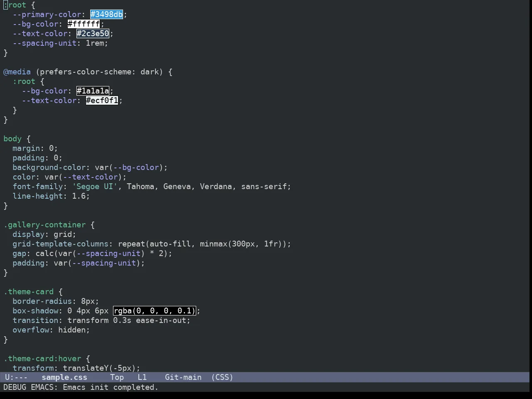Click the rgba(0, 0, 0, 0.1) color value

click(x=154, y=311)
